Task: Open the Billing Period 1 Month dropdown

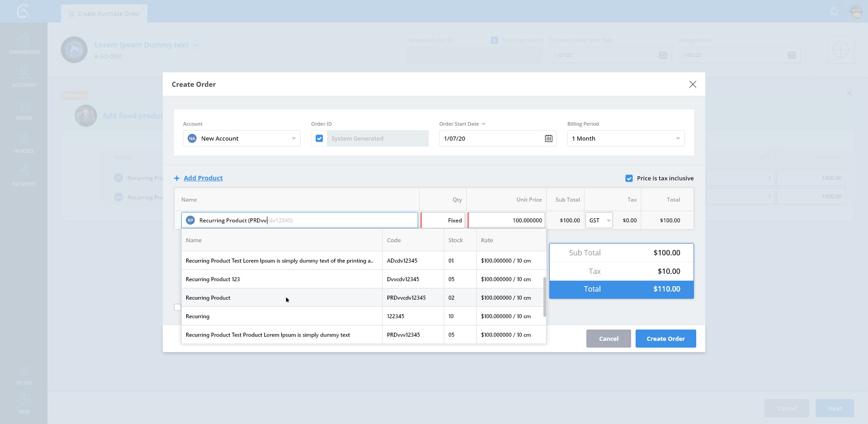Action: [x=677, y=138]
